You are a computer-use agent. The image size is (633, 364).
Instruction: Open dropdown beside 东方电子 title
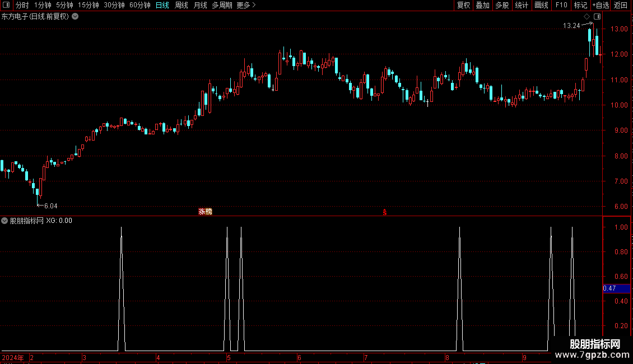pyautogui.click(x=75, y=17)
